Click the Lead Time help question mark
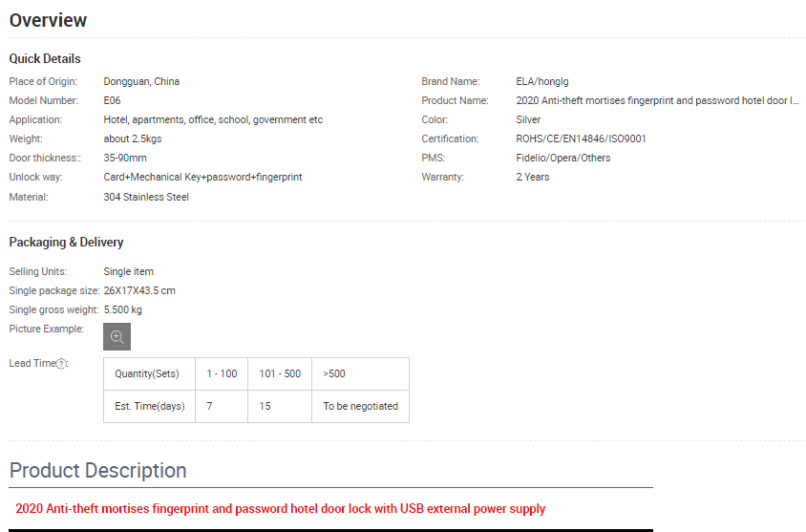Viewport: 806px width, 532px height. (x=62, y=364)
